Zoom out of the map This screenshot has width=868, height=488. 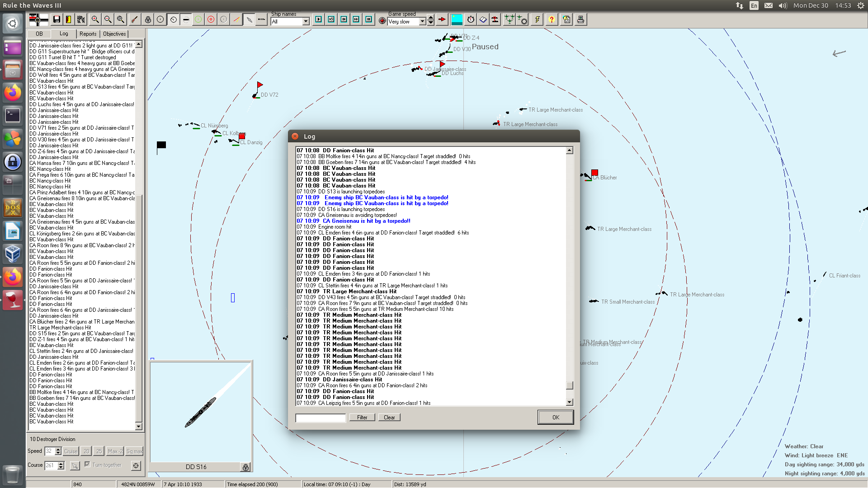point(108,19)
